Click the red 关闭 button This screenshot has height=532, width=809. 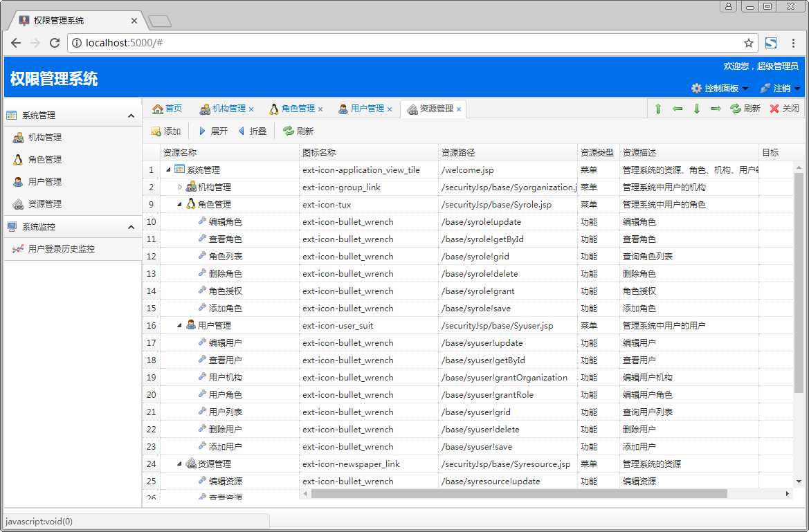coord(784,109)
